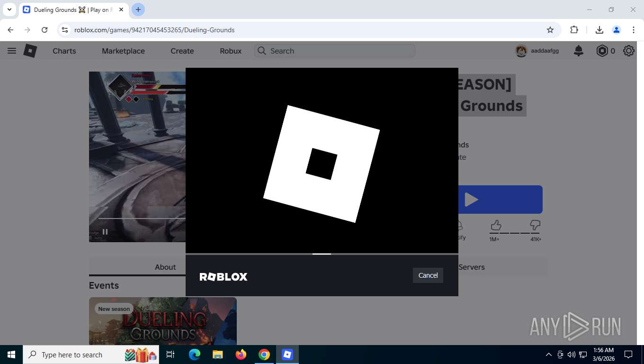Open the Dueling Grounds New season event card
This screenshot has width=644, height=364.
point(163,321)
